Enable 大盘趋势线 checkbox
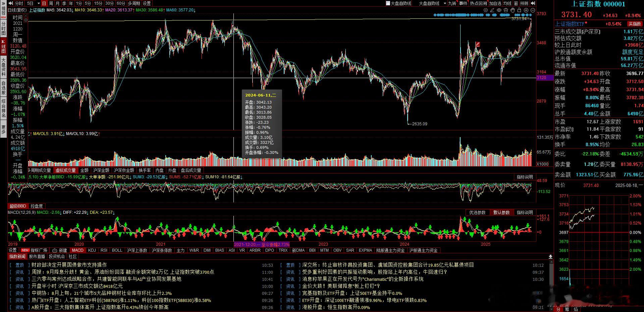This screenshot has width=644, height=312. 388,3
